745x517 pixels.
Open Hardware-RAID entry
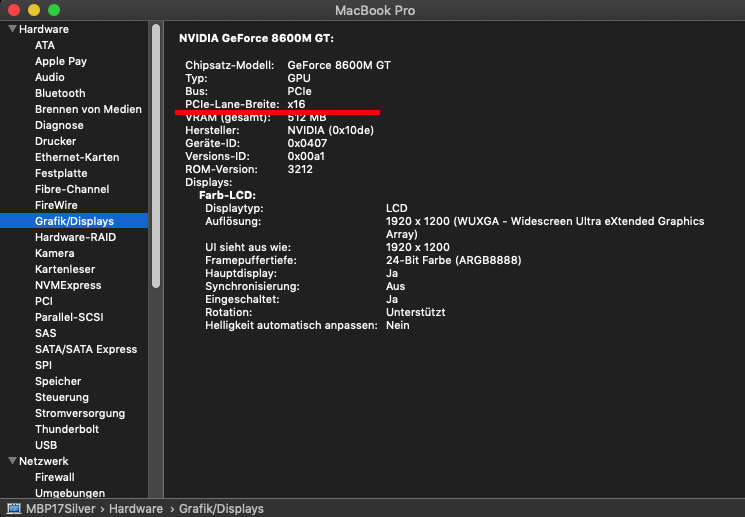(x=75, y=237)
